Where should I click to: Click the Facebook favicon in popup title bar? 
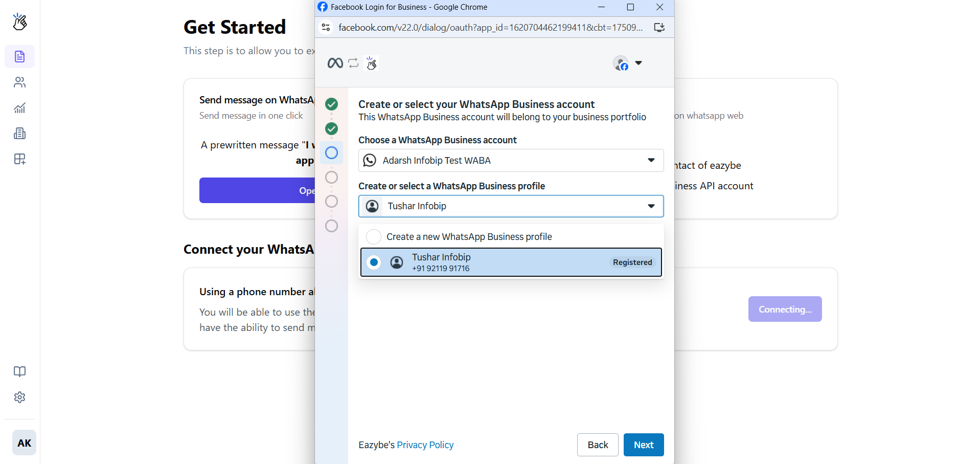[323, 7]
